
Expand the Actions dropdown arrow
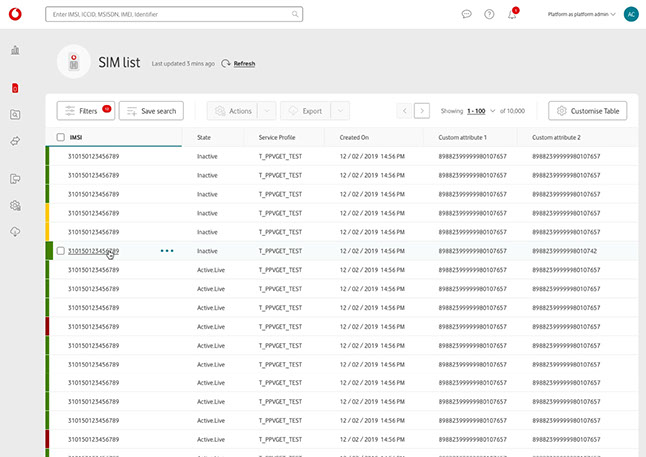(x=267, y=111)
